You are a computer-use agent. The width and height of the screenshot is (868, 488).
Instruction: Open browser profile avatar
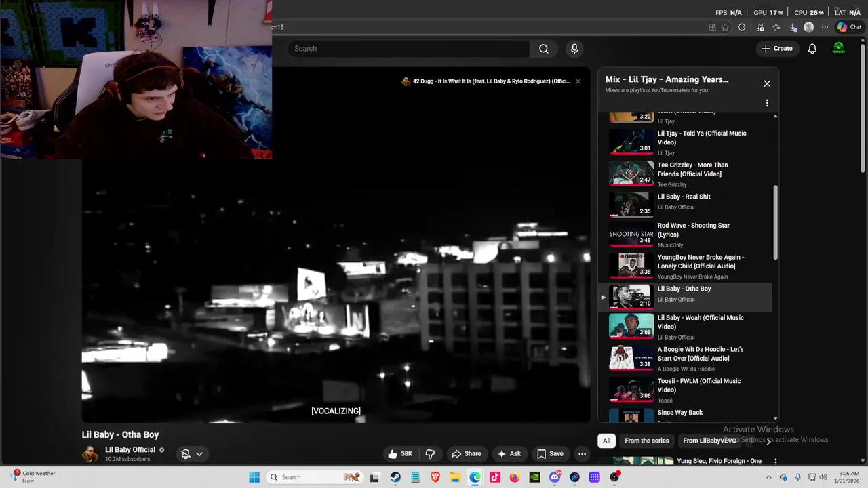pos(808,27)
